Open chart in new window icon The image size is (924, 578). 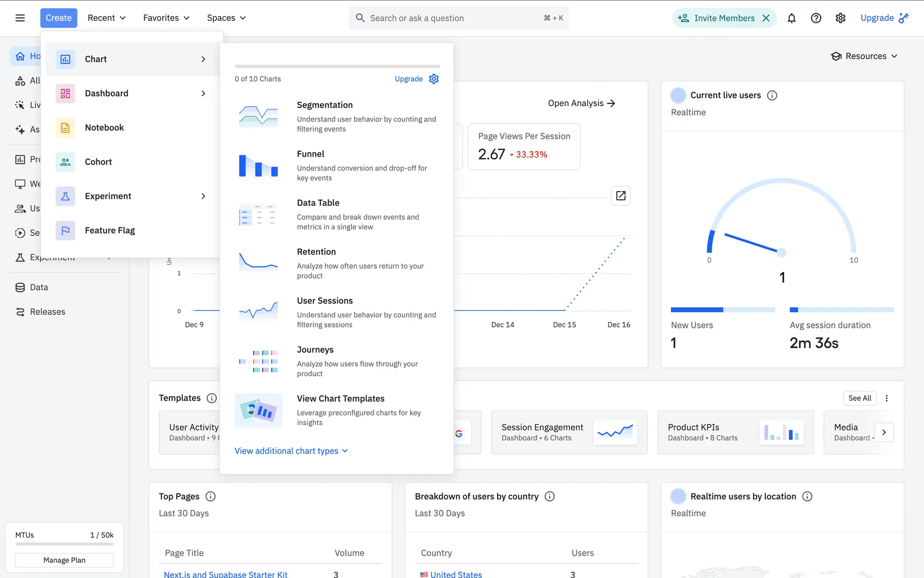coord(620,196)
